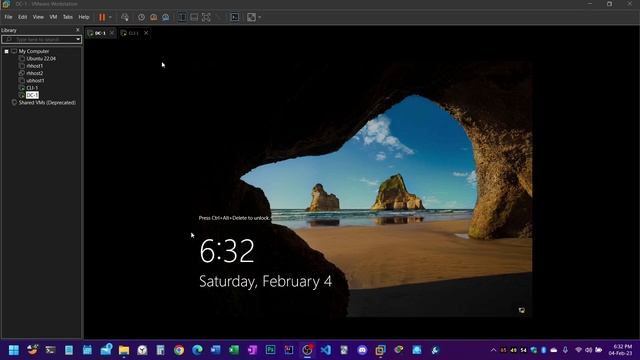
Task: Select ubhost1 in the library
Action: pyautogui.click(x=35, y=80)
